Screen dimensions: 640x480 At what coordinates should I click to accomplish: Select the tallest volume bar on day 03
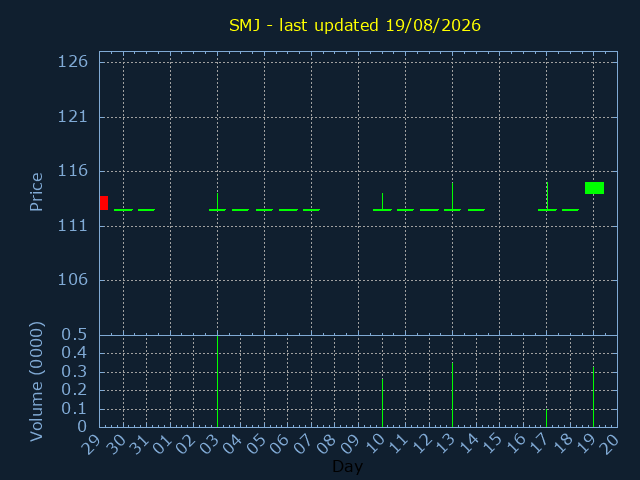click(218, 381)
